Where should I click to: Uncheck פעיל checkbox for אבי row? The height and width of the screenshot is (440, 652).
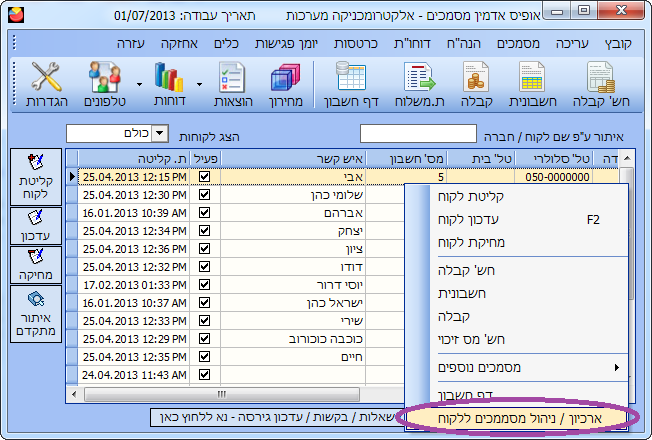(204, 176)
